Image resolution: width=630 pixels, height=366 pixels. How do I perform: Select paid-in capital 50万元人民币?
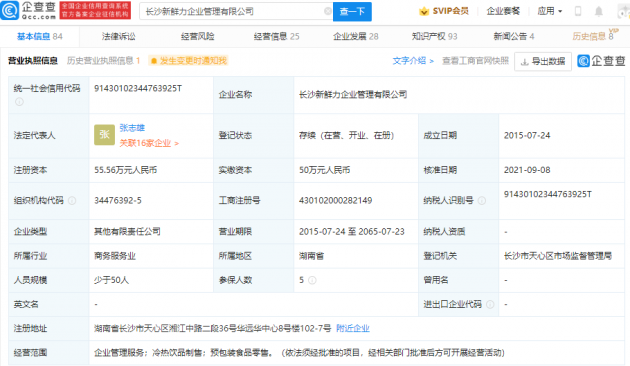click(x=324, y=170)
